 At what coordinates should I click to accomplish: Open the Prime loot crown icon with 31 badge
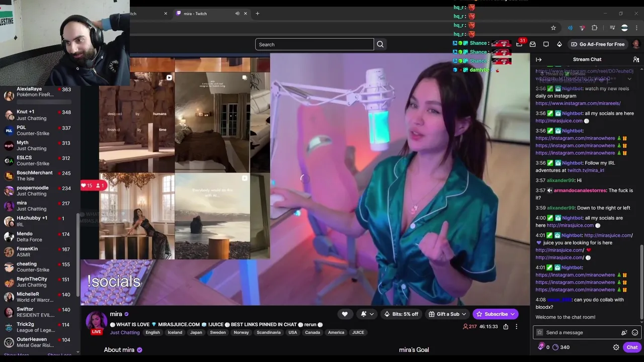(x=519, y=44)
